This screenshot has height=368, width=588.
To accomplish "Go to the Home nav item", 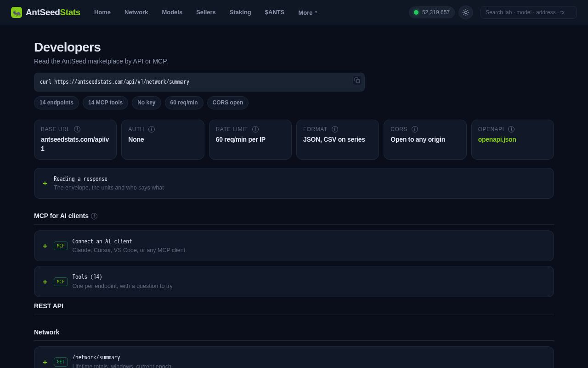I will (x=102, y=12).
